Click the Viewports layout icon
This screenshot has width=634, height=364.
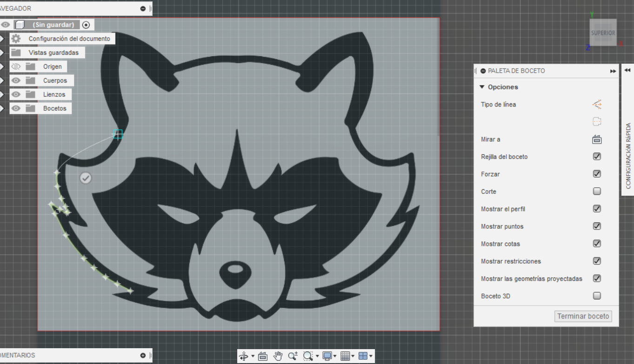tap(363, 356)
